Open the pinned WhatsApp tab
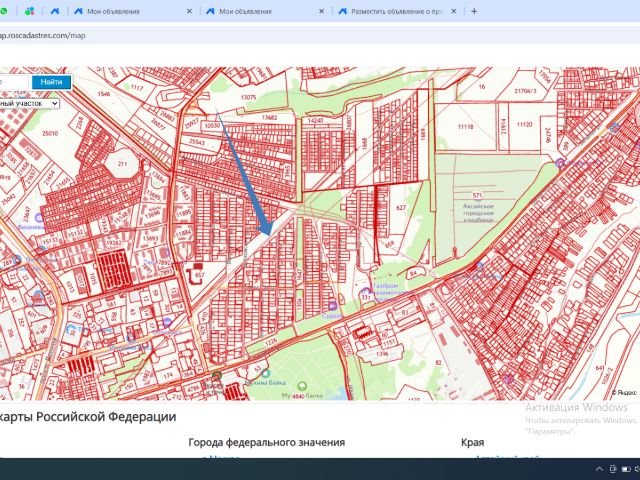The height and width of the screenshot is (480, 640). (3, 11)
